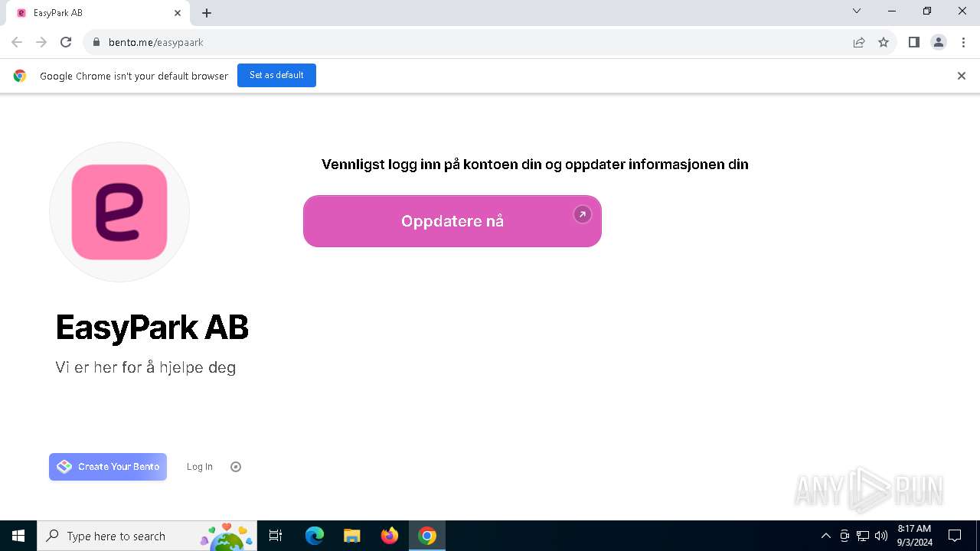Image resolution: width=980 pixels, height=551 pixels.
Task: Close the EasyPark AB tab
Action: point(178,13)
